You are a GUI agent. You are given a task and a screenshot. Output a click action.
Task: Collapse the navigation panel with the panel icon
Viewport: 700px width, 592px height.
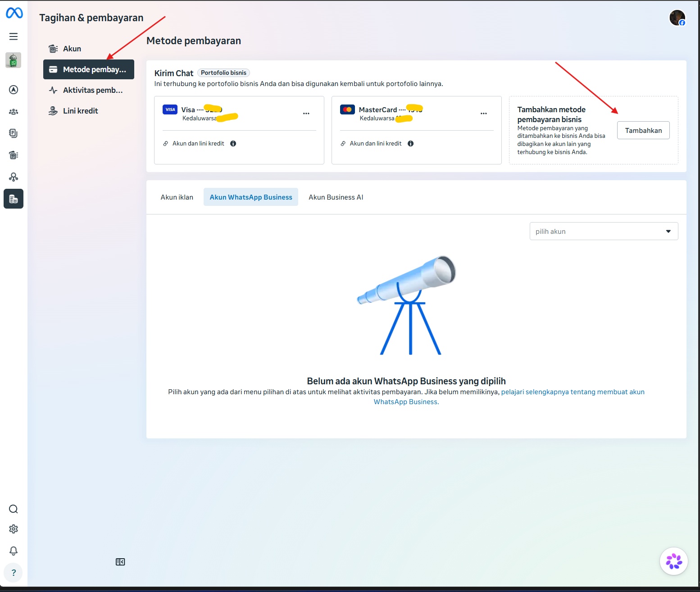coord(120,562)
